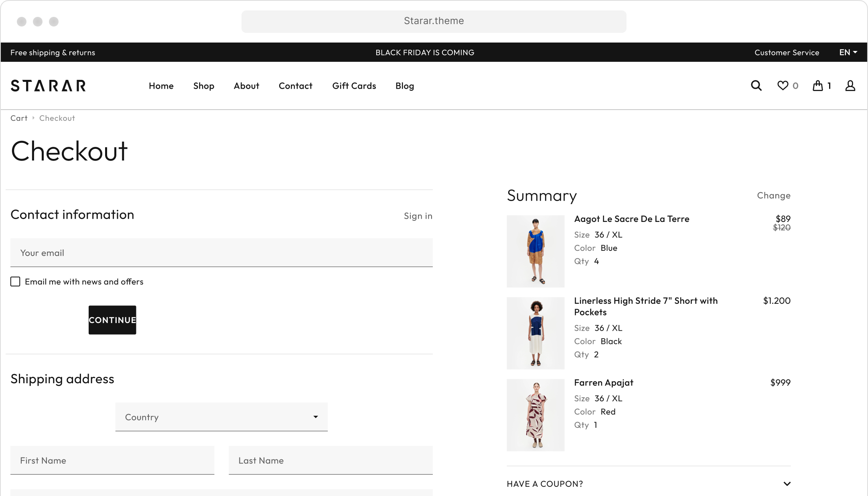
Task: Click into the Your email field
Action: click(221, 253)
